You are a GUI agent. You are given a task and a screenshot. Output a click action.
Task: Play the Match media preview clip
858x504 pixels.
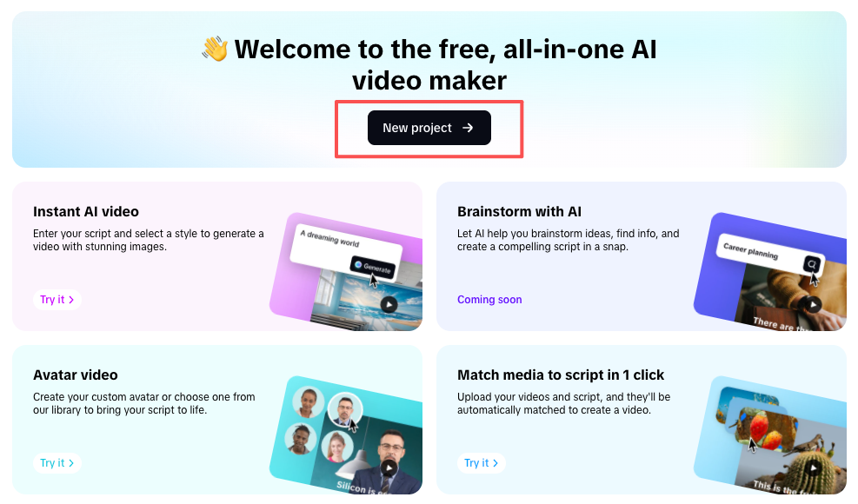(813, 468)
